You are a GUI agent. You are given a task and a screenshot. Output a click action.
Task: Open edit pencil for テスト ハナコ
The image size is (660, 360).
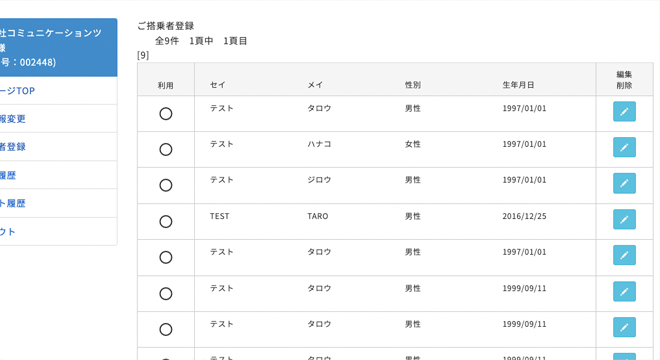click(624, 147)
